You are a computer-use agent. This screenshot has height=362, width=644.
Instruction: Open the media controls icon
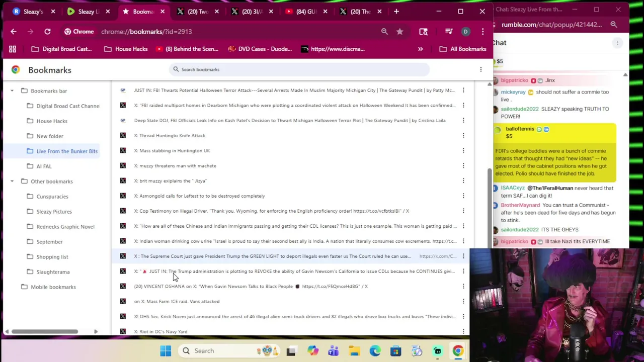449,32
